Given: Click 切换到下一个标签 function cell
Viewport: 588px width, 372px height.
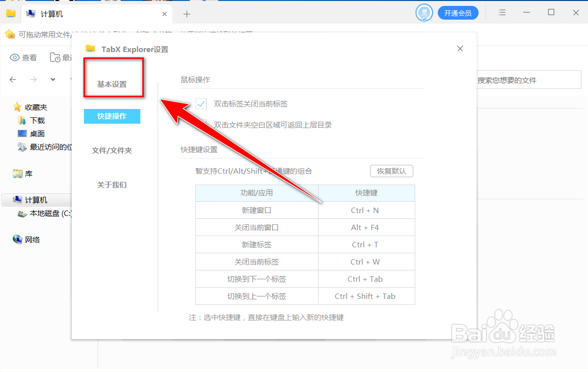Looking at the screenshot, I should [x=257, y=279].
